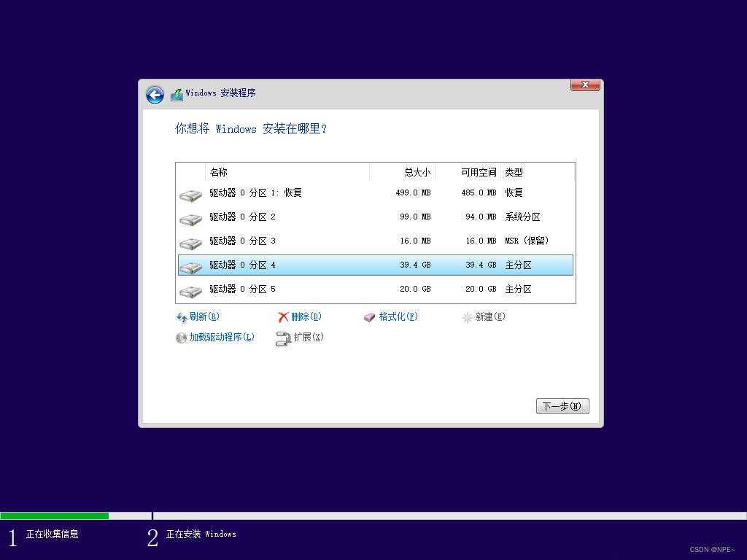747x560 pixels.
Task: Sort by the 可用空间 column header
Action: click(468, 172)
